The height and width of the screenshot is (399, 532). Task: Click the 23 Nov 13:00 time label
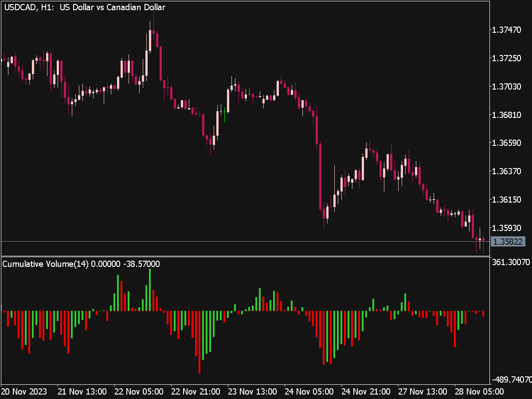tap(252, 391)
